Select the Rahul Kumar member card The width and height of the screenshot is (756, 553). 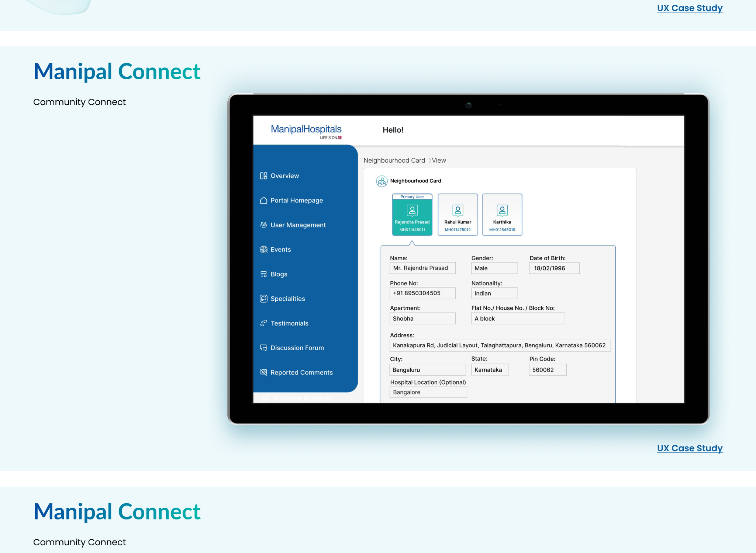click(x=458, y=215)
